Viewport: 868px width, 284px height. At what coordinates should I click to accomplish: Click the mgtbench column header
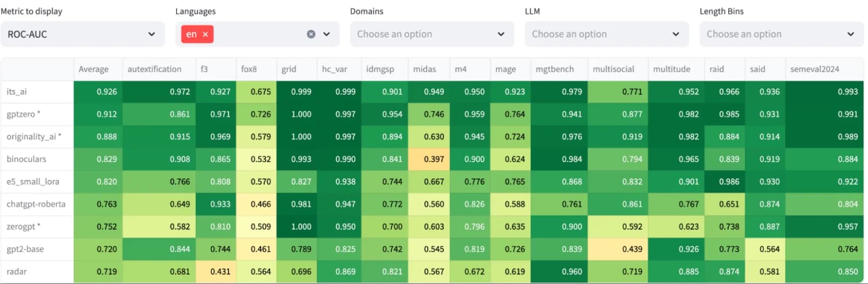(x=555, y=69)
